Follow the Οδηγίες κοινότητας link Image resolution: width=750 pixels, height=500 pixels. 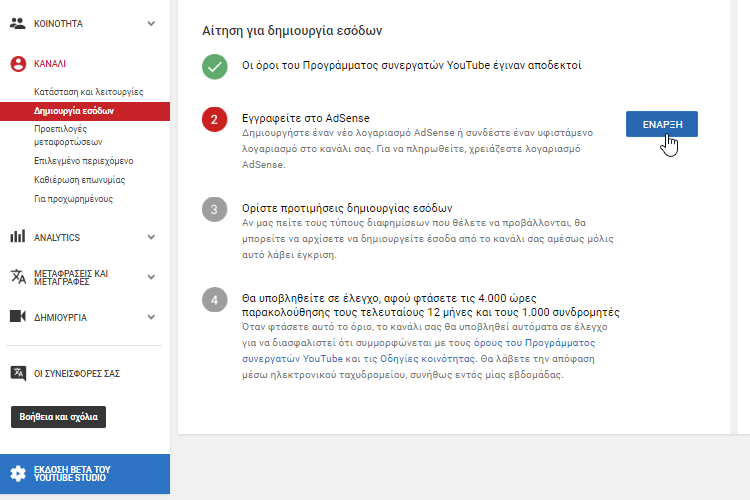tap(428, 359)
